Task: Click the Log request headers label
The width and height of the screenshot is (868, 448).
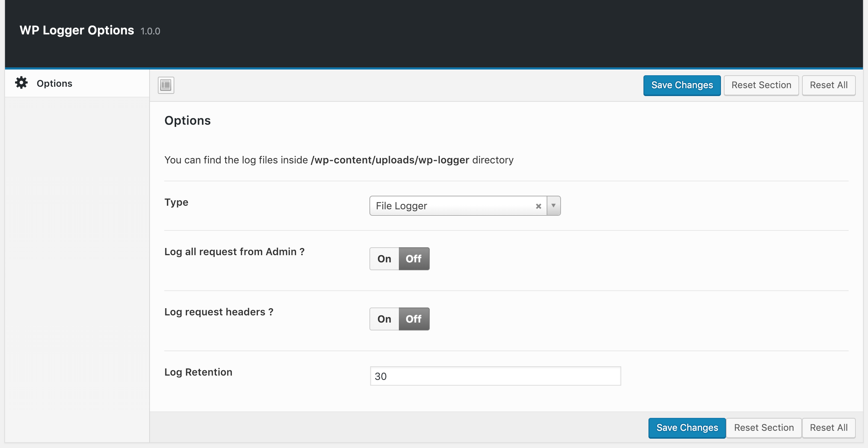Action: pos(219,312)
